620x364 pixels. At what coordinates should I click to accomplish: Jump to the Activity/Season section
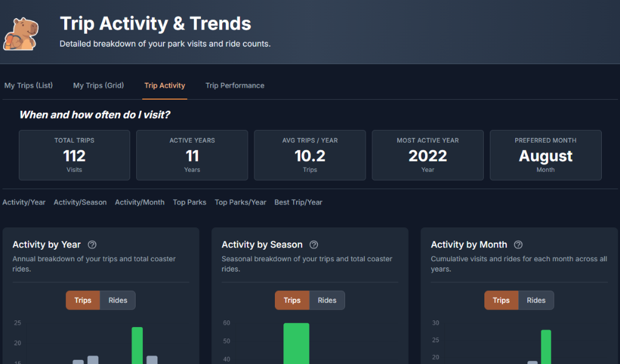click(80, 202)
